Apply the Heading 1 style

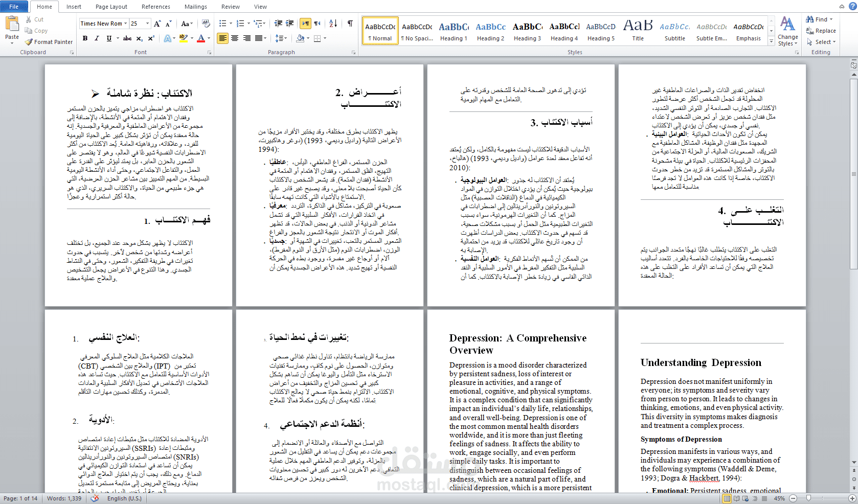454,31
